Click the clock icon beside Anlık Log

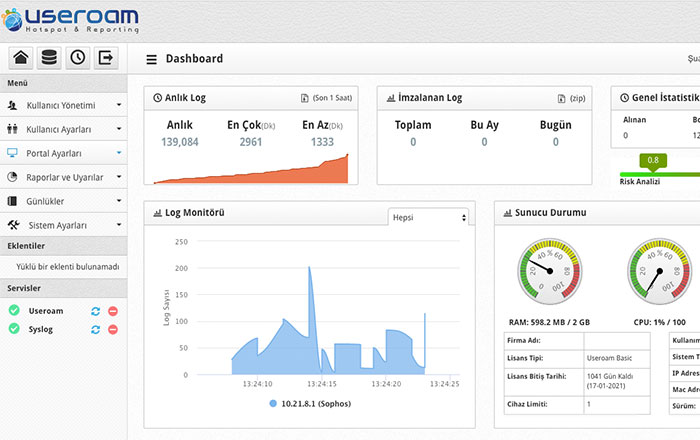tap(158, 98)
